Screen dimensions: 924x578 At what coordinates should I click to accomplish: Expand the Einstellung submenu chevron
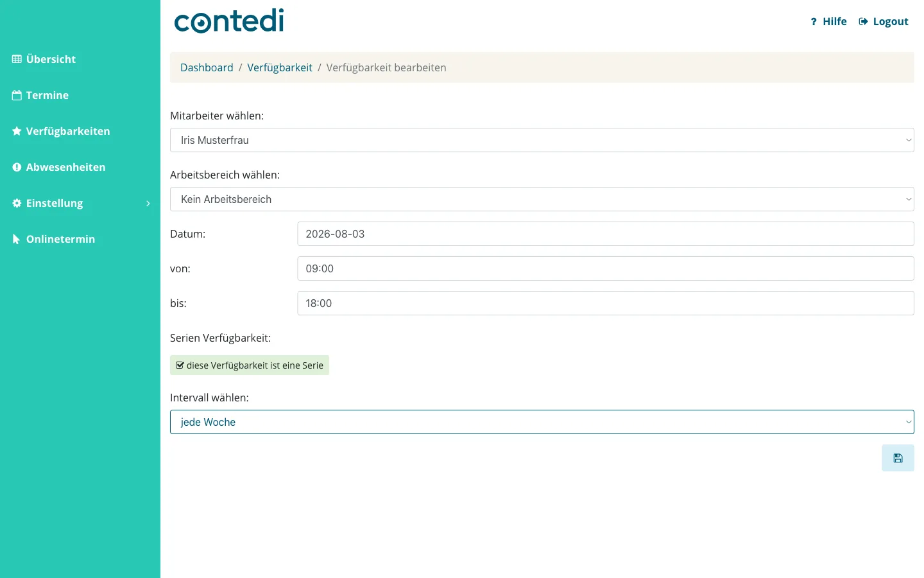tap(148, 204)
